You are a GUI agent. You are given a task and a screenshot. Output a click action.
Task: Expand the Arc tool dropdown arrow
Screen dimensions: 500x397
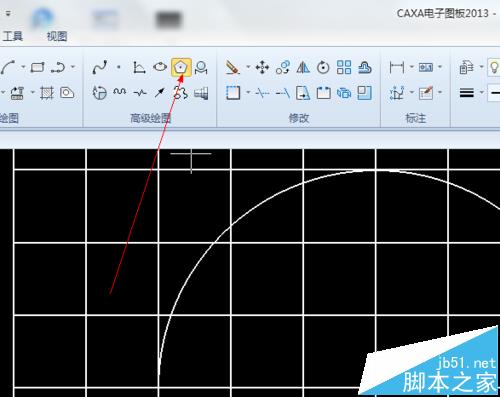(x=23, y=67)
